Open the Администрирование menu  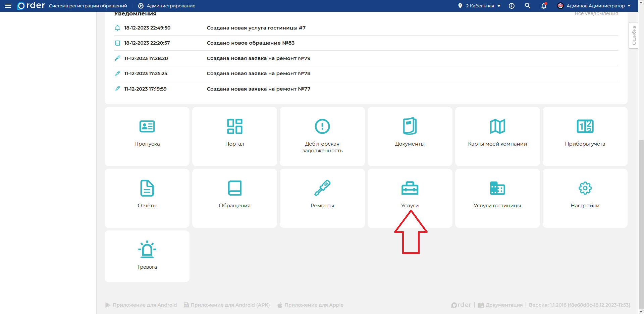coord(167,6)
